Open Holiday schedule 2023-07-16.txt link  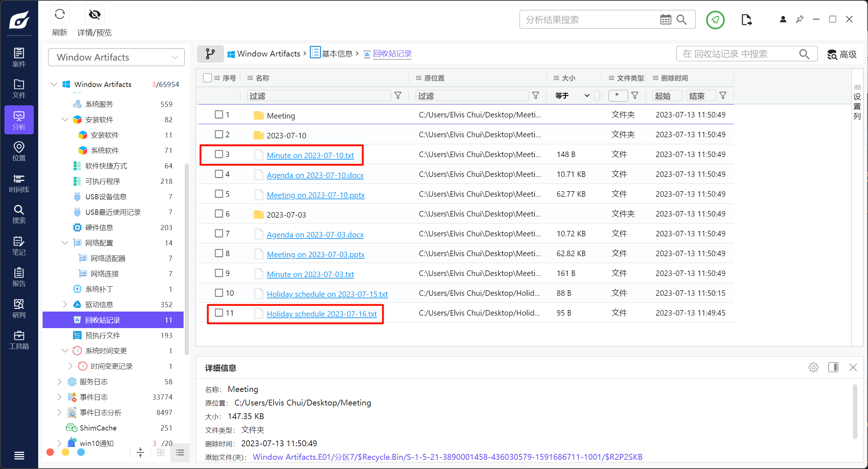tap(322, 314)
